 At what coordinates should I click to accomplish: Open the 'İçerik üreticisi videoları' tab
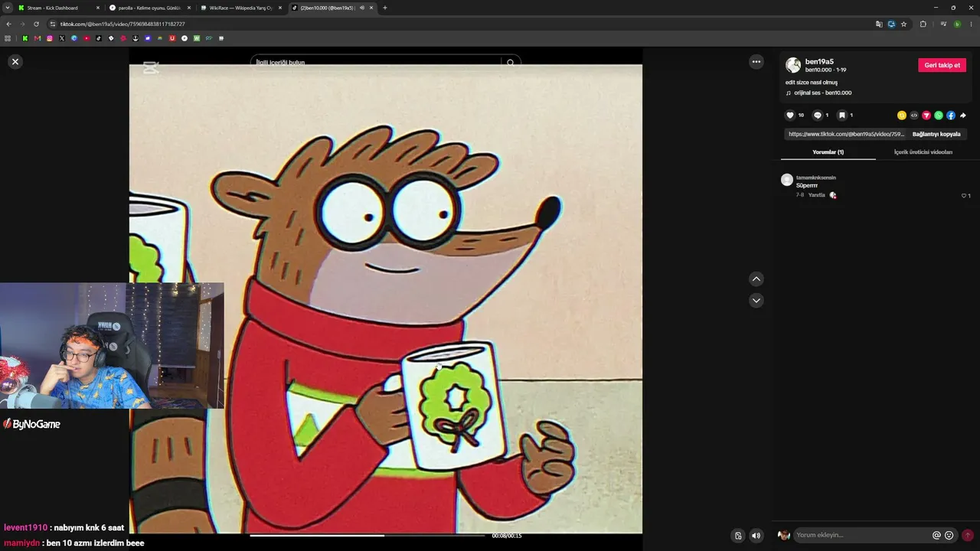point(923,152)
